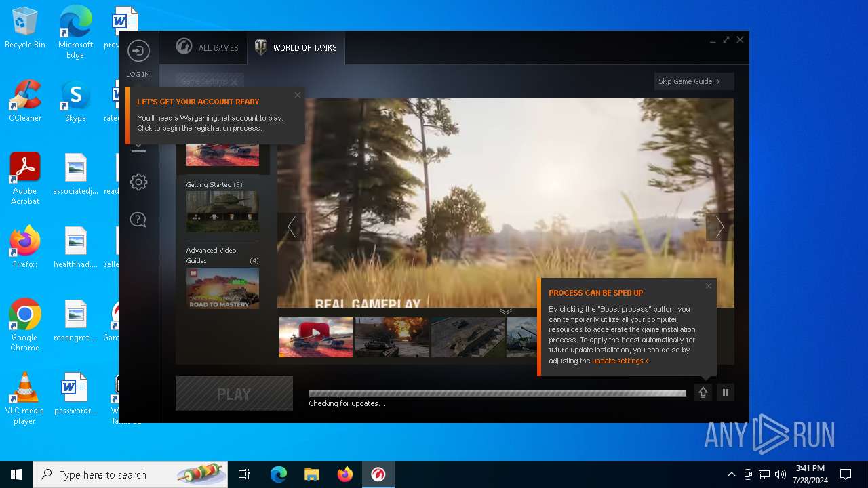Open the Recycle Bin desktop icon
Screen dimensions: 868x488
coord(25,28)
